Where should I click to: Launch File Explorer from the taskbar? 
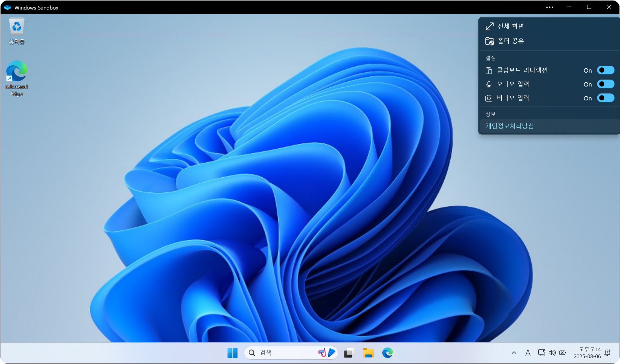(368, 353)
